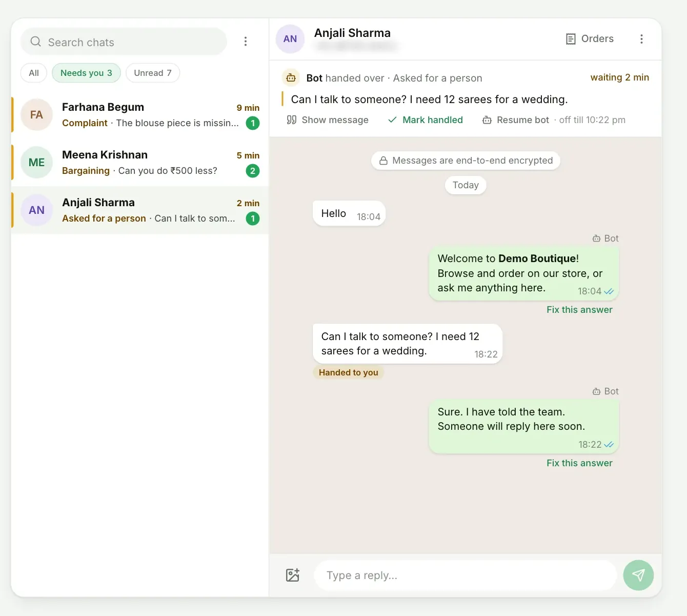This screenshot has height=616, width=687.
Task: Attach an image using the image icon
Action: 293,575
